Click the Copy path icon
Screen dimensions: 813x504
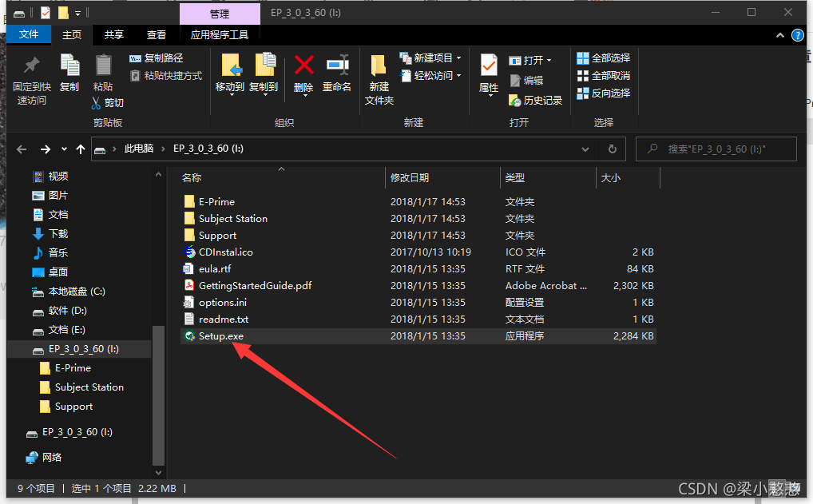click(x=135, y=58)
